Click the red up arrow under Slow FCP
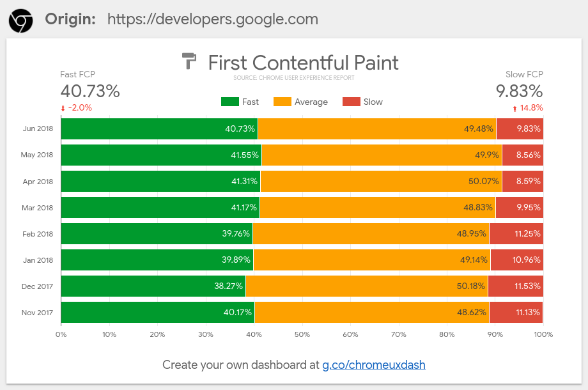The height and width of the screenshot is (390, 588). tap(514, 109)
